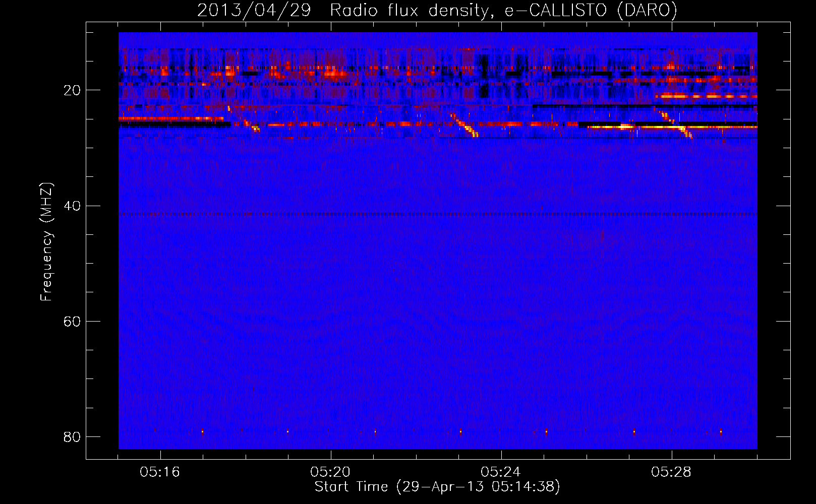The height and width of the screenshot is (504, 816).
Task: Click the plot title text "2013/04/29 Radio flux density, e-CALLISTO (DARO)"
Action: [x=437, y=10]
